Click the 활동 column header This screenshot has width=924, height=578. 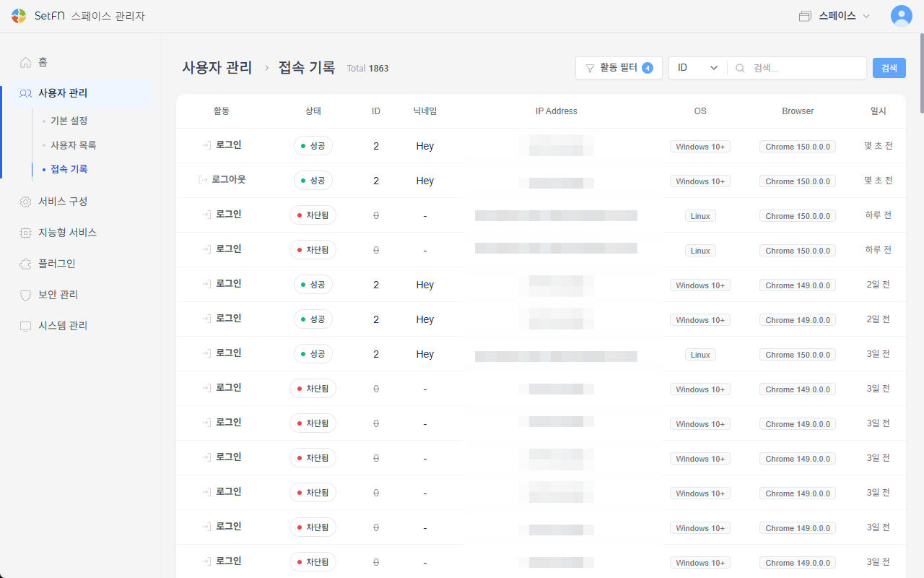tap(222, 111)
